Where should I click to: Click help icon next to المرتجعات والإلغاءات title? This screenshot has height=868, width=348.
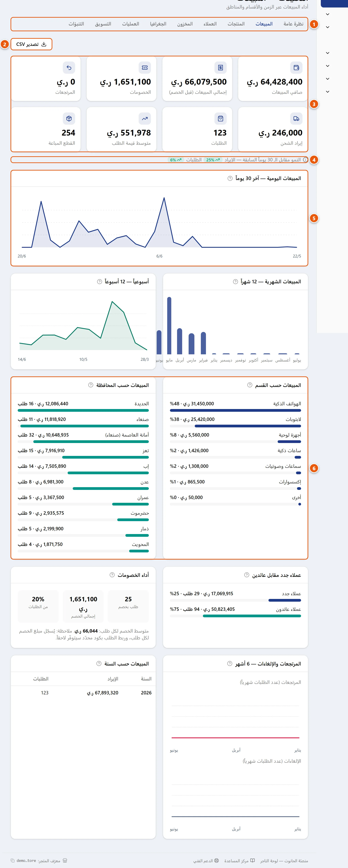(x=230, y=663)
